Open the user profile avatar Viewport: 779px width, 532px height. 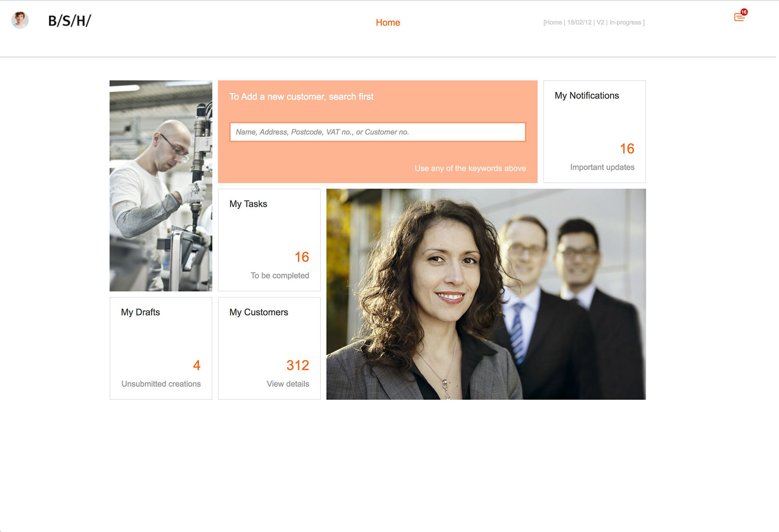20,20
